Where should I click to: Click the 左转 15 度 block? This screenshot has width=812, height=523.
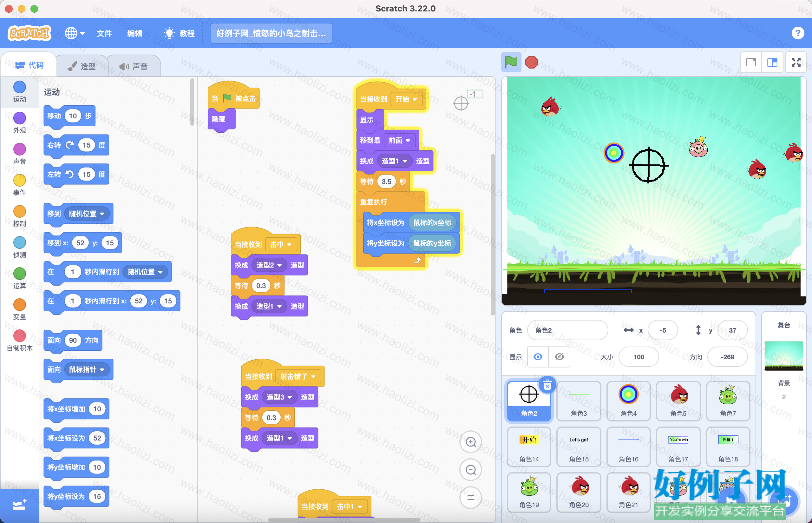[x=76, y=175]
